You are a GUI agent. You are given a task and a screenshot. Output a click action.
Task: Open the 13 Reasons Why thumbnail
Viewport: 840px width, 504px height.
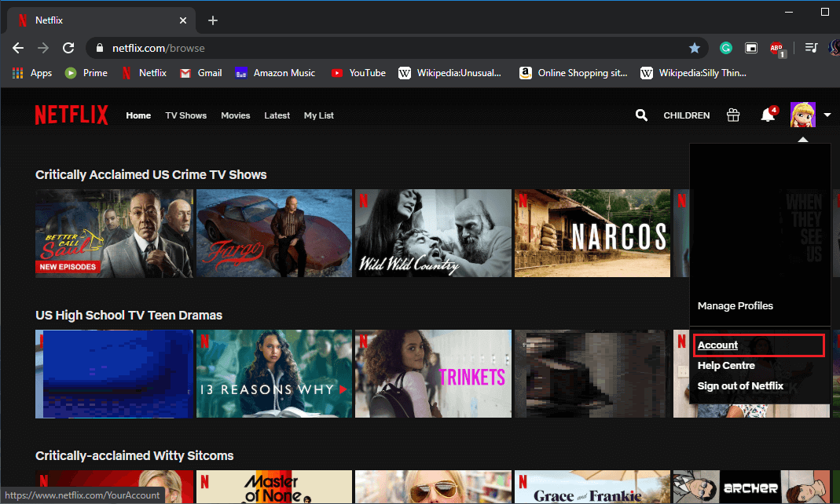click(x=274, y=374)
